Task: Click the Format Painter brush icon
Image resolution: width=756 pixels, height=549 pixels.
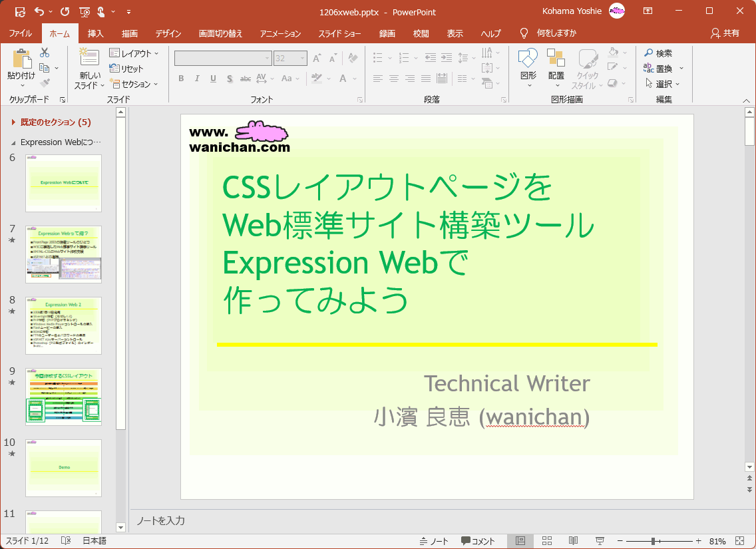Action: [x=45, y=83]
